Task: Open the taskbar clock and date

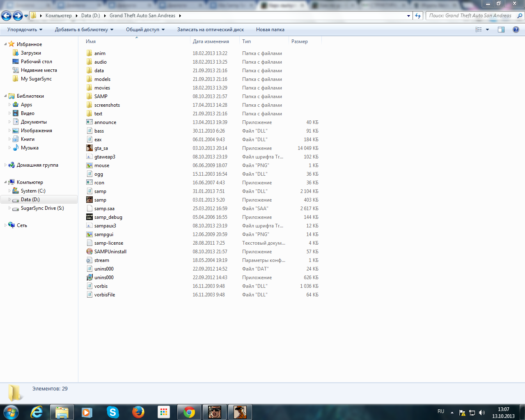Action: tap(503, 413)
